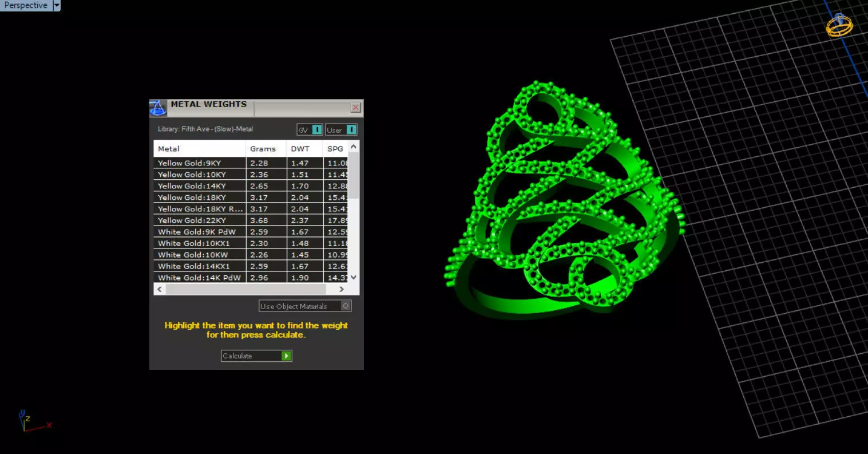This screenshot has height=454, width=868.
Task: Click the 2.28 grams cell
Action: (x=266, y=163)
